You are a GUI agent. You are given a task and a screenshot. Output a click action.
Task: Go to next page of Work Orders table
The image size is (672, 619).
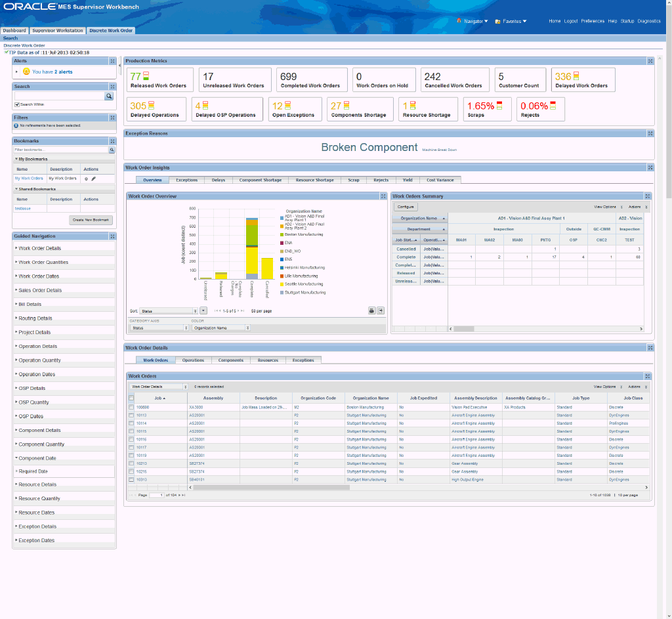tap(179, 495)
